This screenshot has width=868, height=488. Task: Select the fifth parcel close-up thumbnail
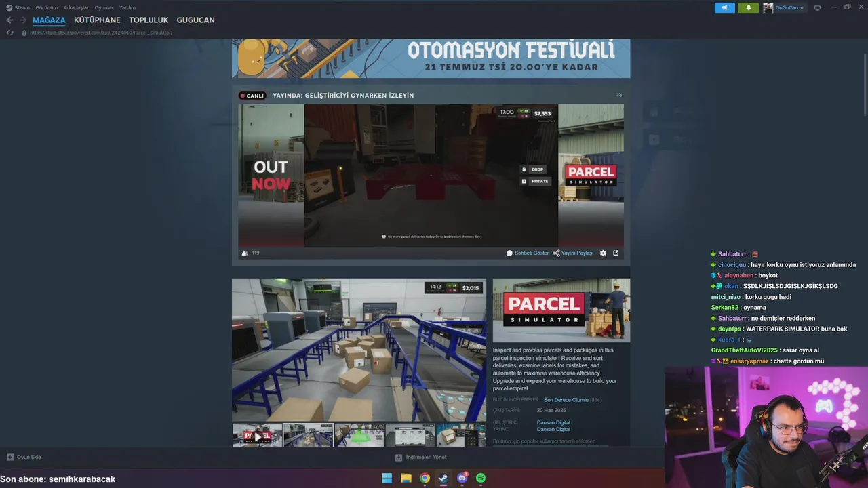461,435
